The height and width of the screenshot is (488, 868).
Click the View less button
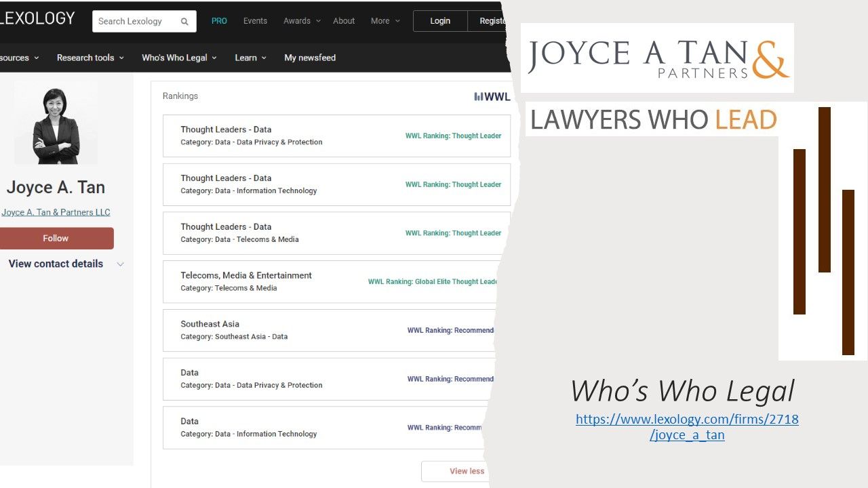[x=456, y=471]
